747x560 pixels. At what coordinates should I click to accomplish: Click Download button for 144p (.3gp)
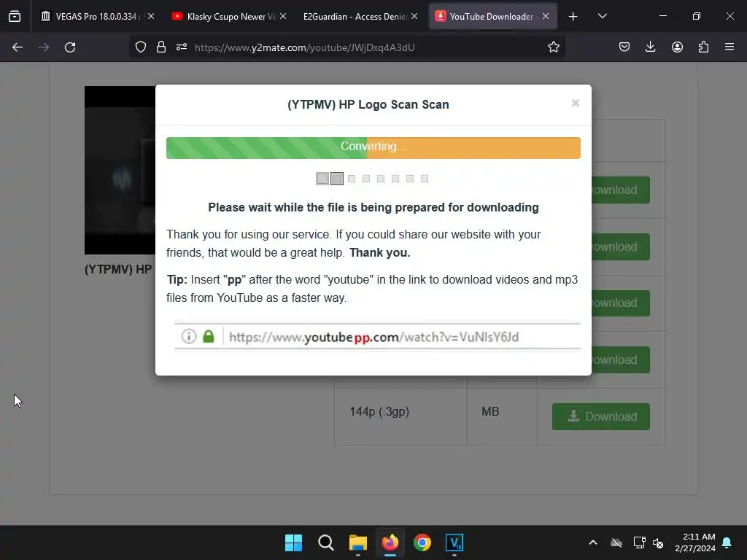pyautogui.click(x=601, y=416)
